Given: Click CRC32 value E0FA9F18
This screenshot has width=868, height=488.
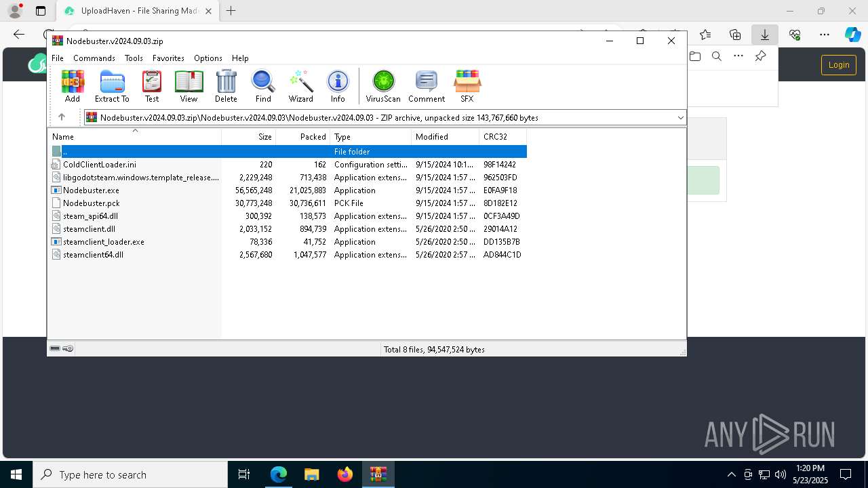Looking at the screenshot, I should coord(500,190).
